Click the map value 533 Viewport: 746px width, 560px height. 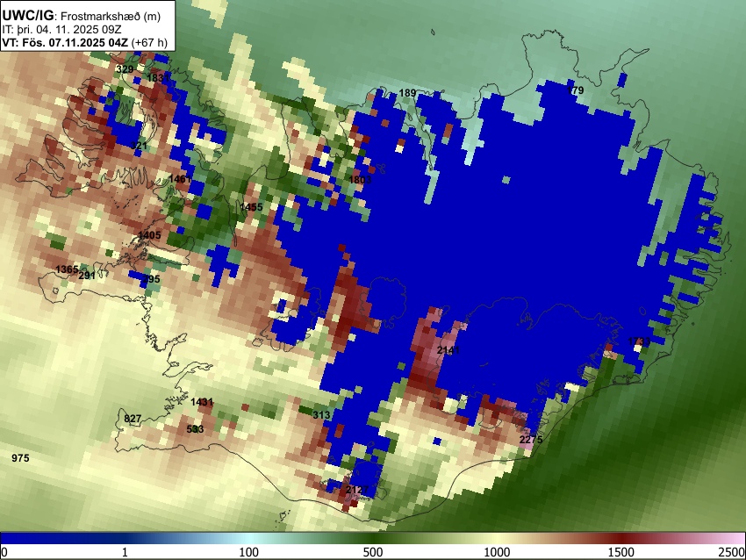tap(195, 429)
